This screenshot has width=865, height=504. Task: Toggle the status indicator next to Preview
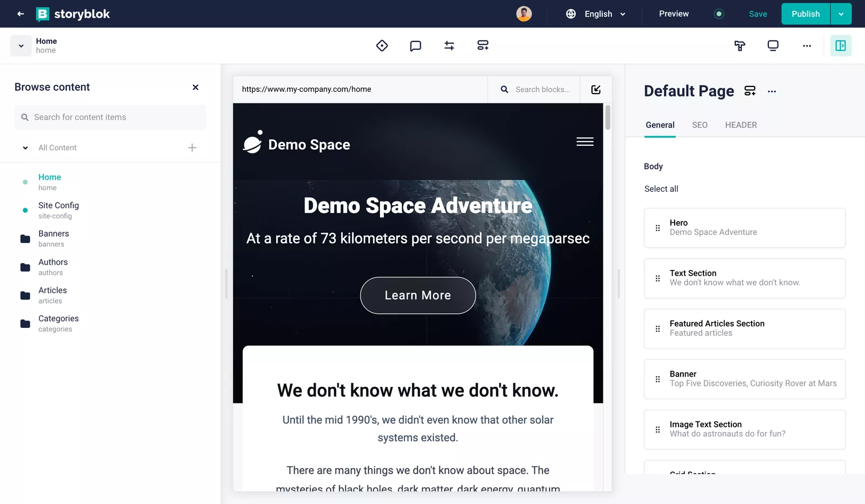point(718,14)
